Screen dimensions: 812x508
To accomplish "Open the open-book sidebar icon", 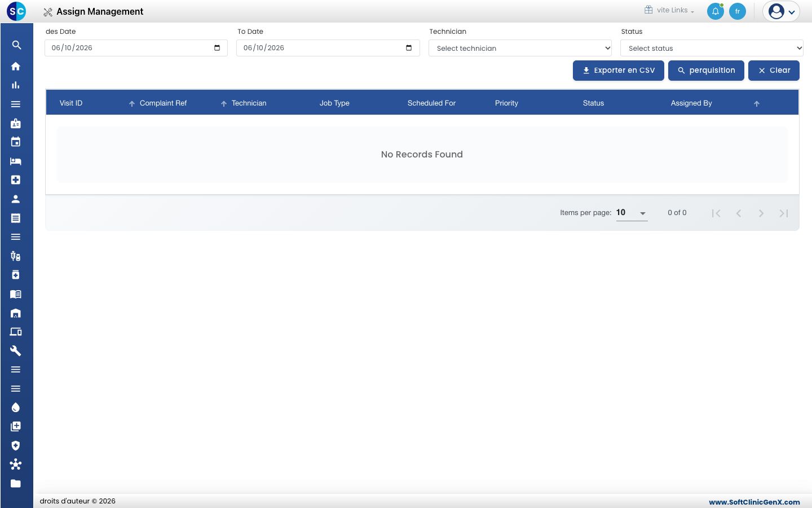I will click(x=16, y=294).
